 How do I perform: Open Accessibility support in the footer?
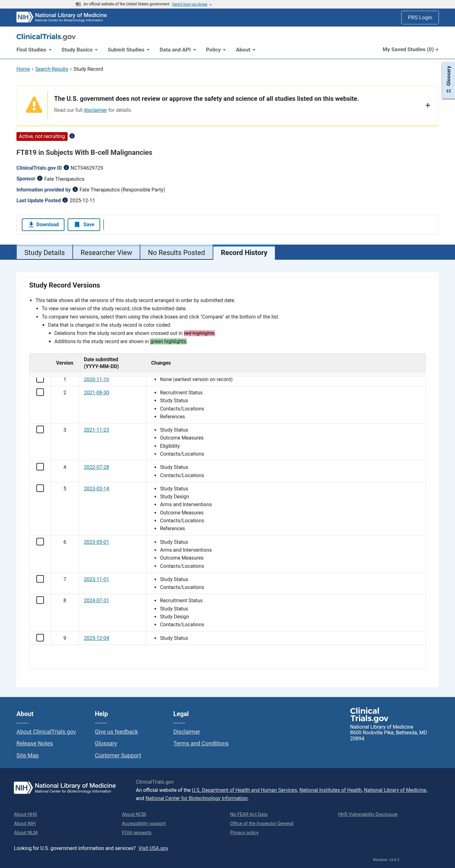(x=143, y=823)
